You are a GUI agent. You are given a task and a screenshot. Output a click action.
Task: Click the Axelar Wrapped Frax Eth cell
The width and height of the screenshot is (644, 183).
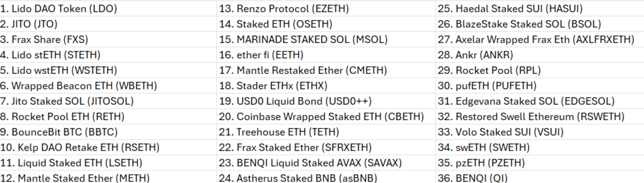pyautogui.click(x=536, y=39)
